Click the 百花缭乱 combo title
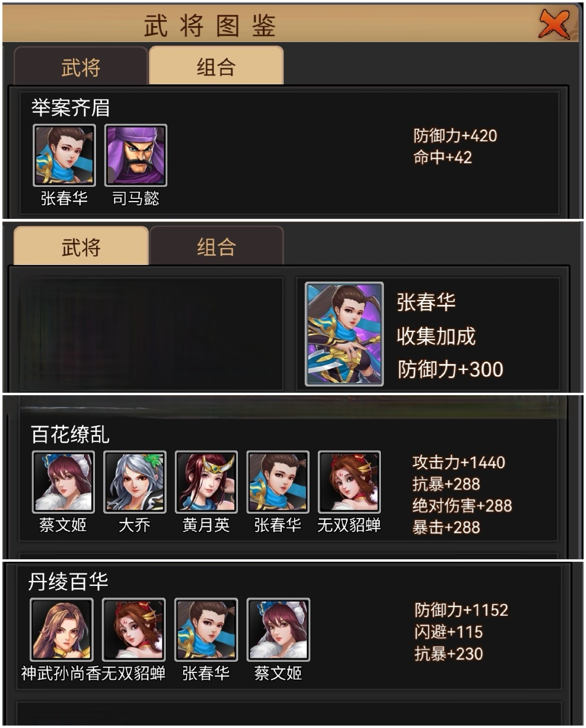586x728 pixels. click(x=70, y=434)
